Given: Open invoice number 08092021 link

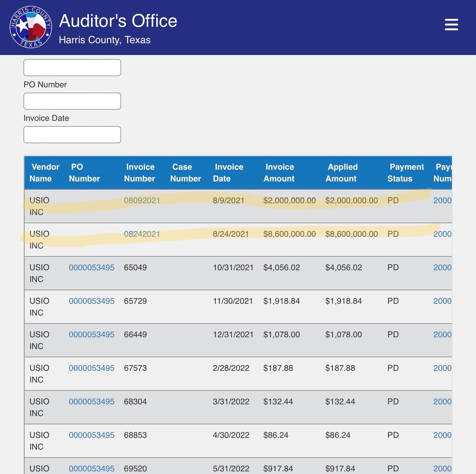Looking at the screenshot, I should tap(142, 201).
